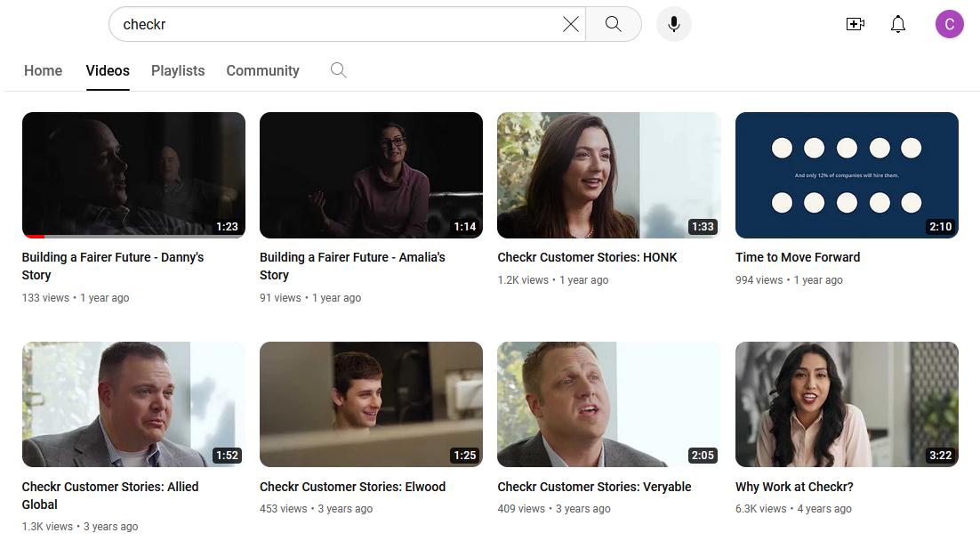
Task: Open the Elwood customer story thumbnail
Action: [x=371, y=404]
